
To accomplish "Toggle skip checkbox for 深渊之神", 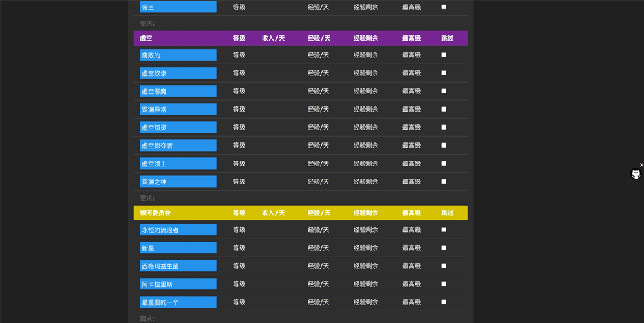I will tap(444, 181).
